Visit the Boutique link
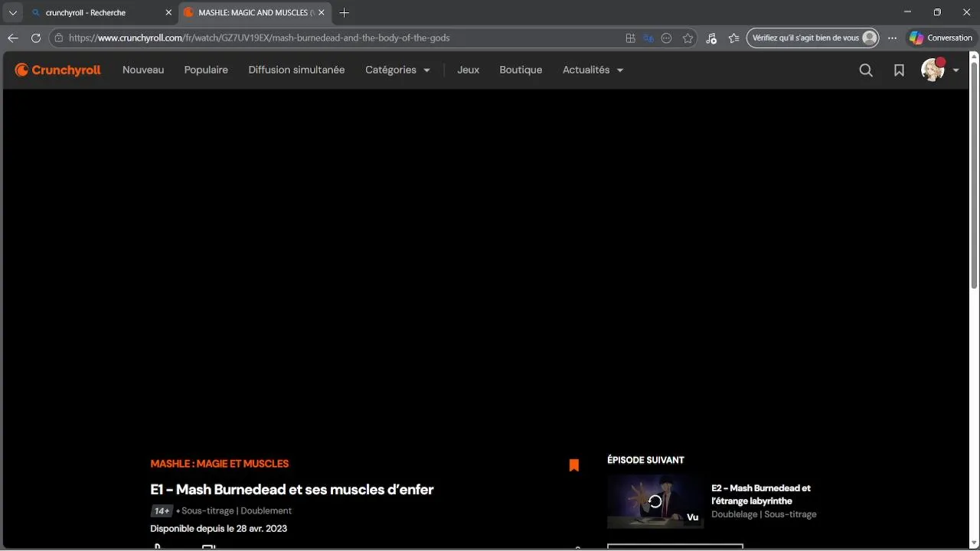This screenshot has height=551, width=980. (521, 70)
